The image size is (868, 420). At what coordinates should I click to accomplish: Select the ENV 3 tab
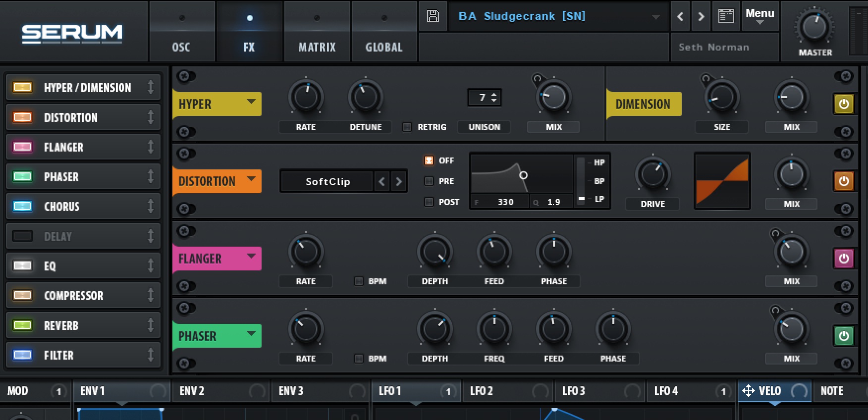[321, 391]
